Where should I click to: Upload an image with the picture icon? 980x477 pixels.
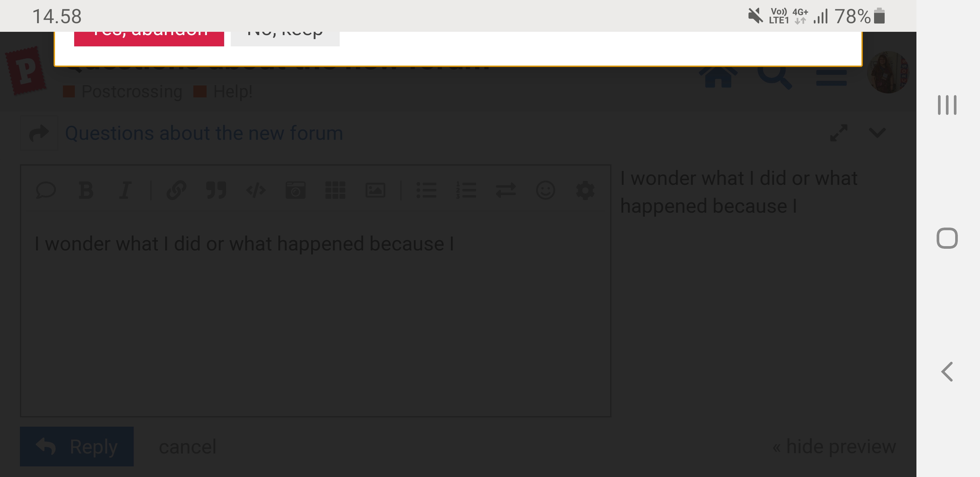pyautogui.click(x=375, y=190)
